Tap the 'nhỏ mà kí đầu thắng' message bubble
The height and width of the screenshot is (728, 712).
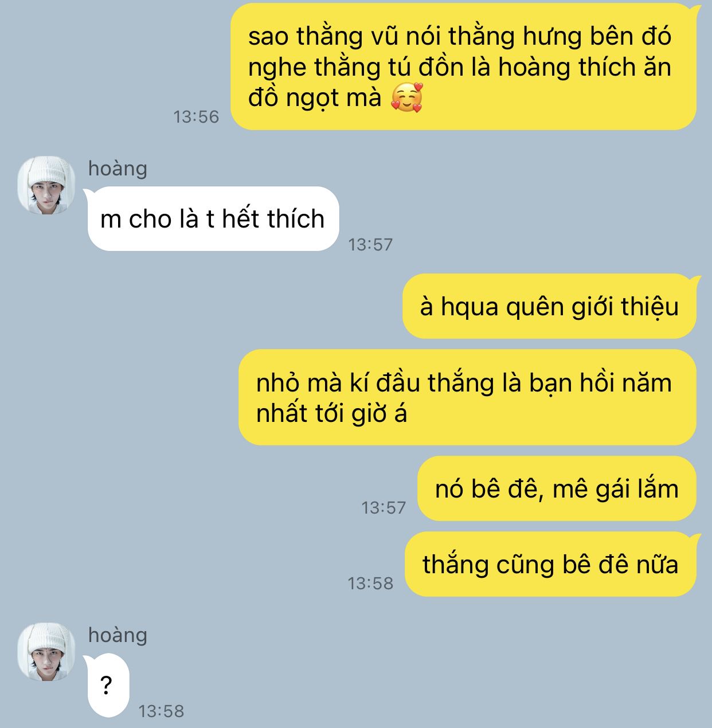(x=468, y=397)
